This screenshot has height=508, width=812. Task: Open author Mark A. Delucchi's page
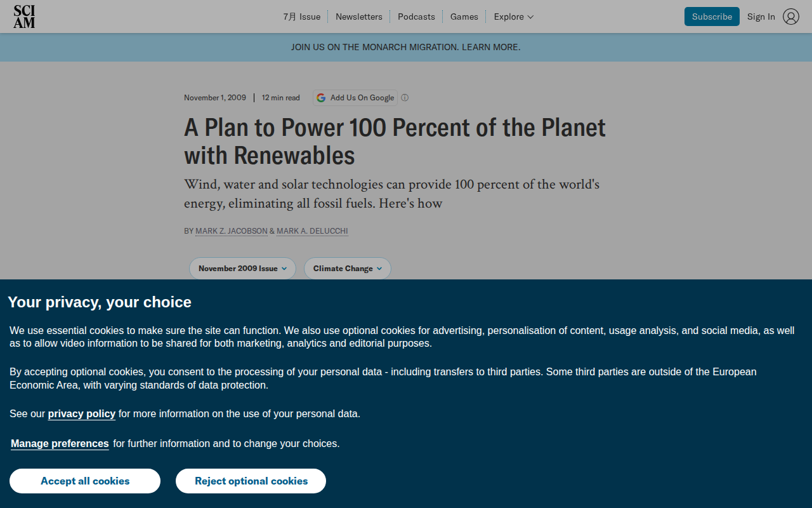[x=312, y=231]
